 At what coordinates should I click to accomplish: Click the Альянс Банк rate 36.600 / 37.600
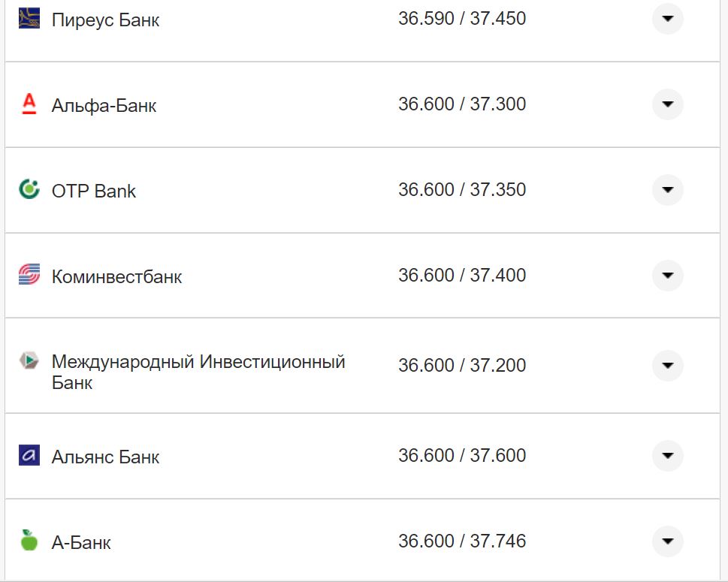(x=463, y=455)
